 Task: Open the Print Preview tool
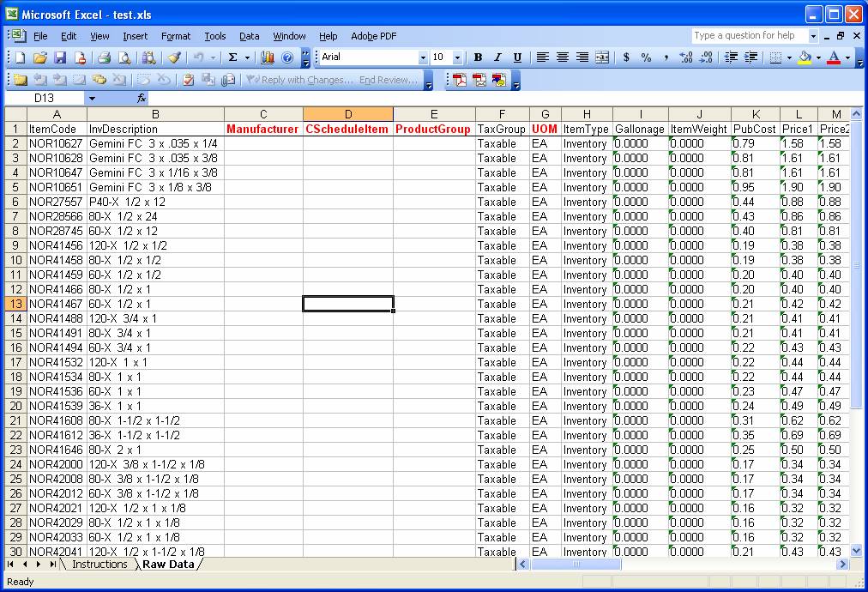point(124,57)
